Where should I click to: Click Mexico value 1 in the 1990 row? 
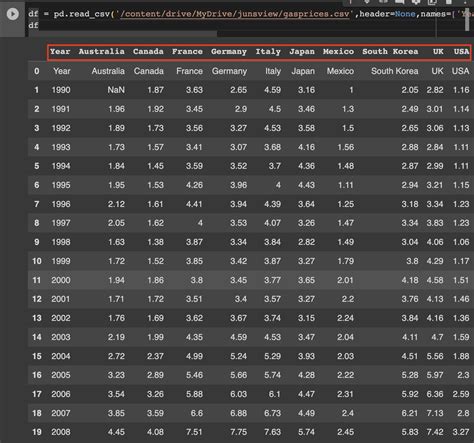(x=351, y=90)
